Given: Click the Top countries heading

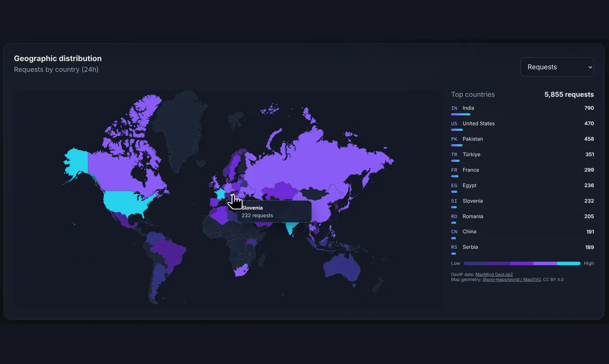Looking at the screenshot, I should [x=473, y=94].
